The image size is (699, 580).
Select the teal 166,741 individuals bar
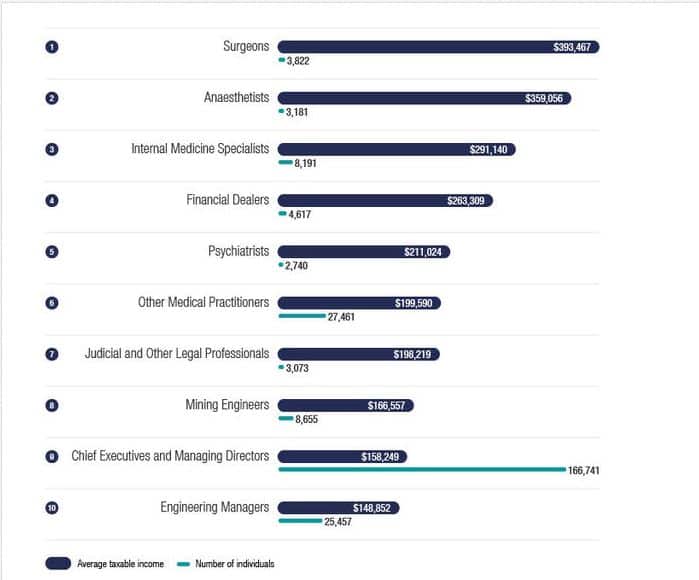click(x=422, y=469)
